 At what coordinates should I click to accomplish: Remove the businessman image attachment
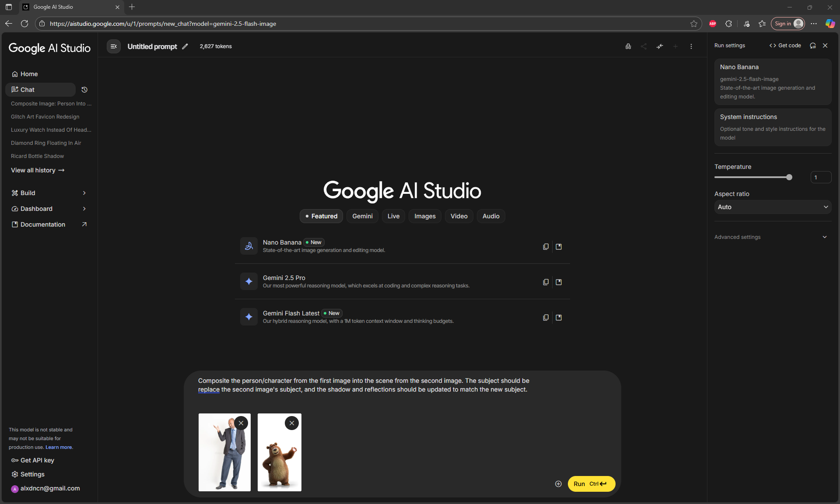(241, 423)
